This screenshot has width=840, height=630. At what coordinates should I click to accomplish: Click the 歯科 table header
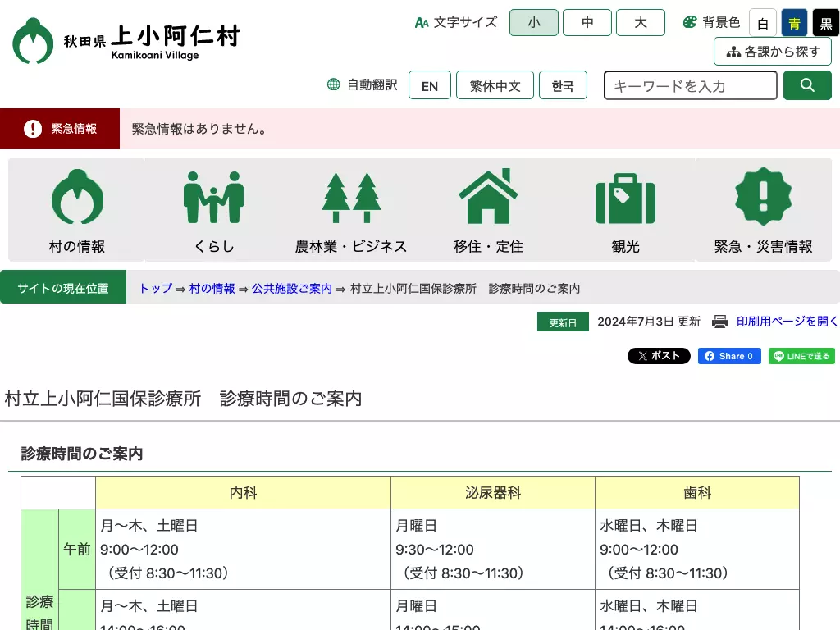click(x=697, y=493)
